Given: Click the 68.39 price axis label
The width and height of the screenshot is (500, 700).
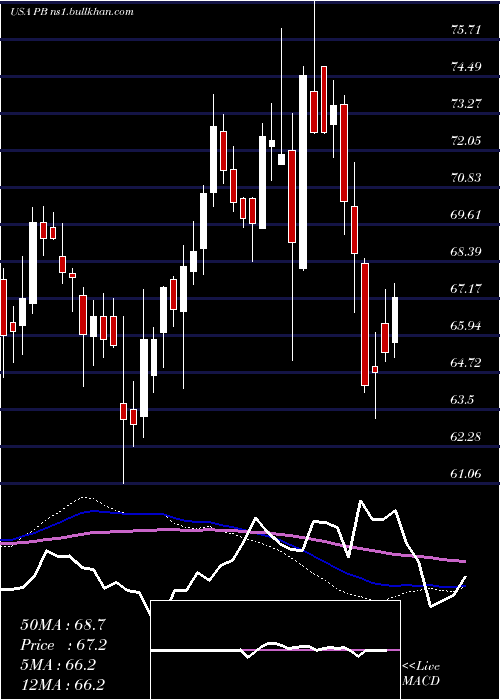Looking at the screenshot, I should (467, 252).
